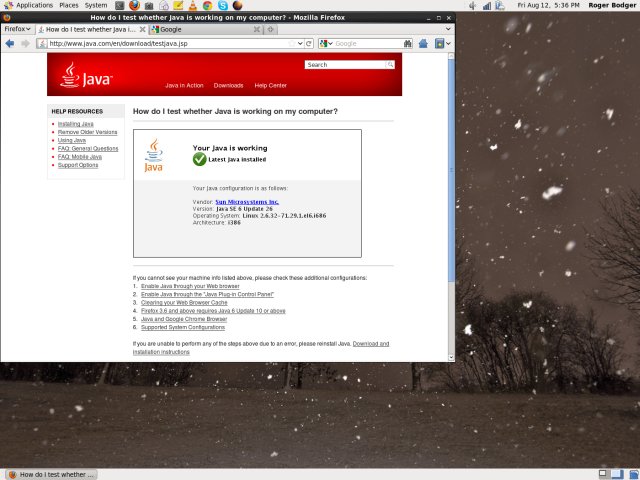This screenshot has width=640, height=480.
Task: Open Firefox 3.6 requires Java 6 link
Action: (x=213, y=311)
